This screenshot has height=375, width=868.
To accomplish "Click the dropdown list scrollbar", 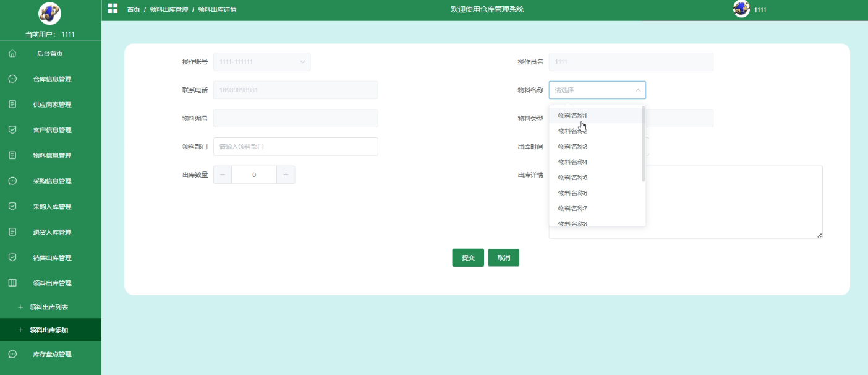I will pyautogui.click(x=644, y=144).
